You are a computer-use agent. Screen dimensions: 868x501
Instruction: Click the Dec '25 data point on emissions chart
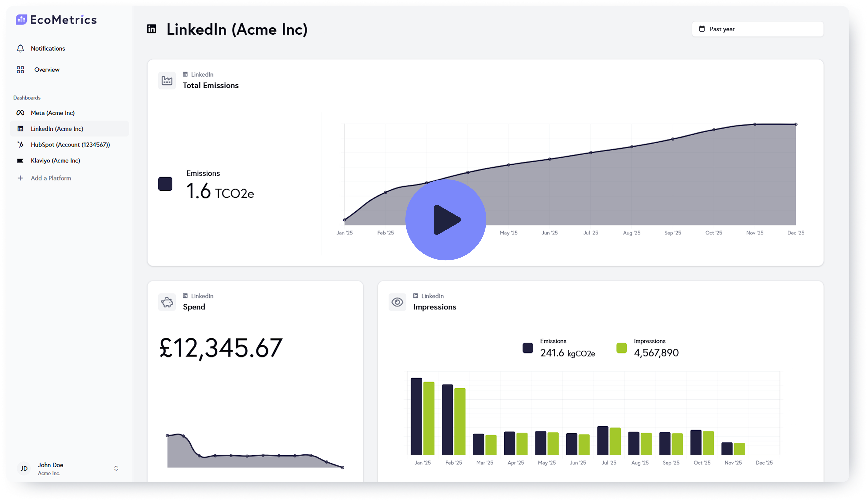click(x=796, y=125)
